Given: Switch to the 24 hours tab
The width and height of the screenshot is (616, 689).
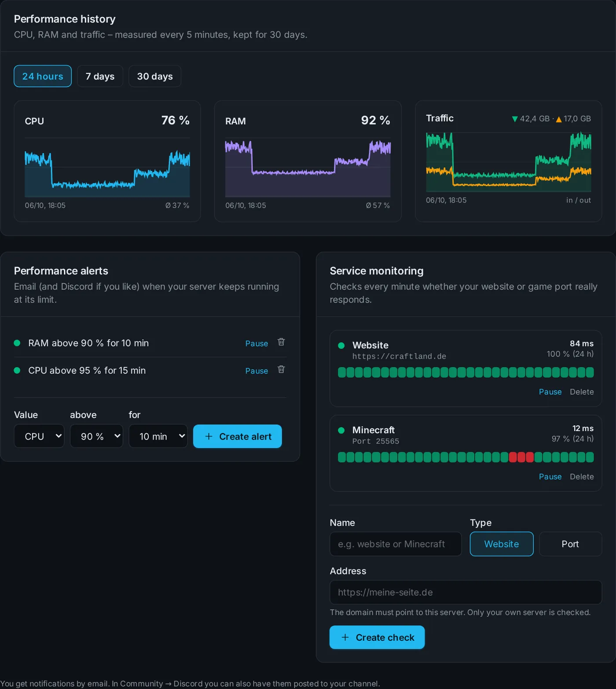Looking at the screenshot, I should click(43, 76).
